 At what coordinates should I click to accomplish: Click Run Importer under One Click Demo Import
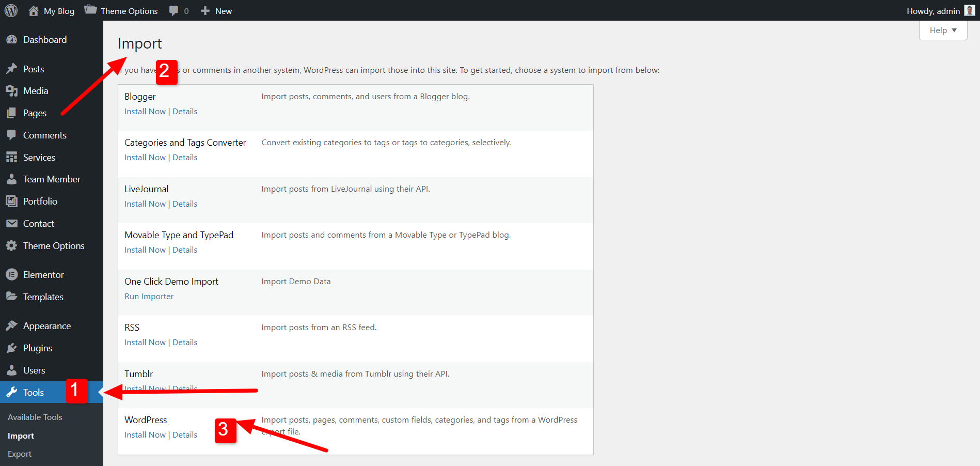click(149, 297)
